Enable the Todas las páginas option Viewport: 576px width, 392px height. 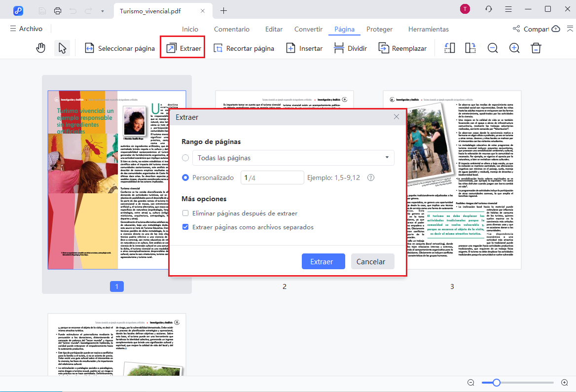[185, 157]
